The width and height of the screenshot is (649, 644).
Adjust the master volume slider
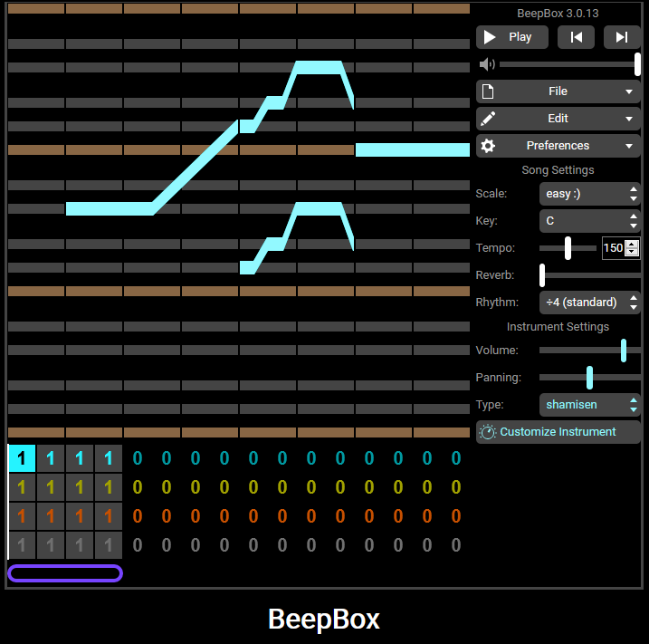(x=570, y=64)
